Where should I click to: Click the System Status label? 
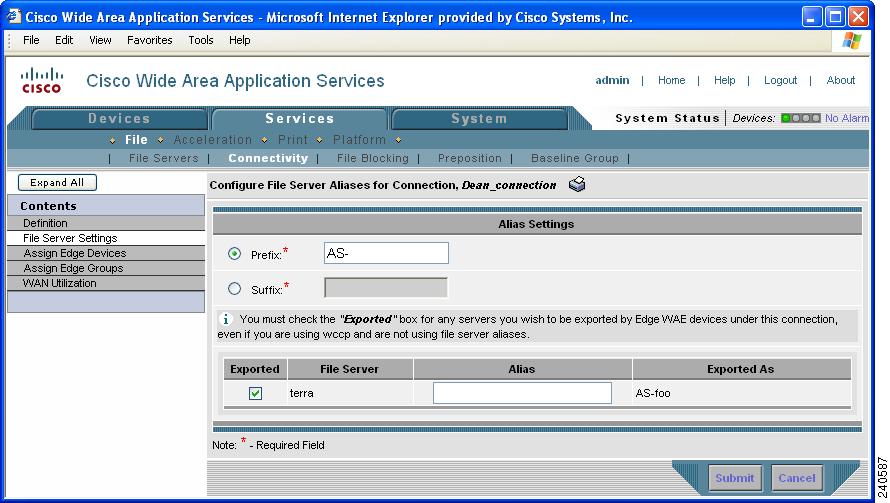[x=668, y=118]
